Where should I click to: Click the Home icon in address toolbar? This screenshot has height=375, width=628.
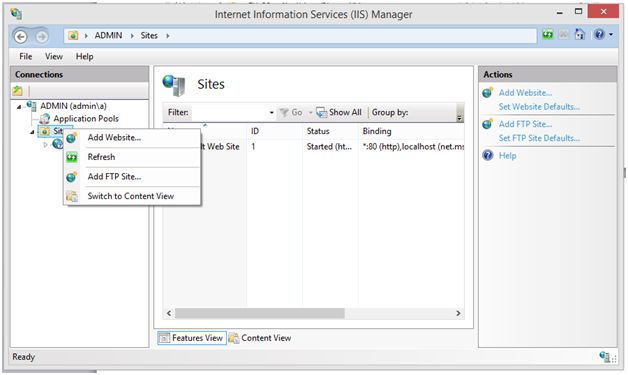(x=580, y=35)
